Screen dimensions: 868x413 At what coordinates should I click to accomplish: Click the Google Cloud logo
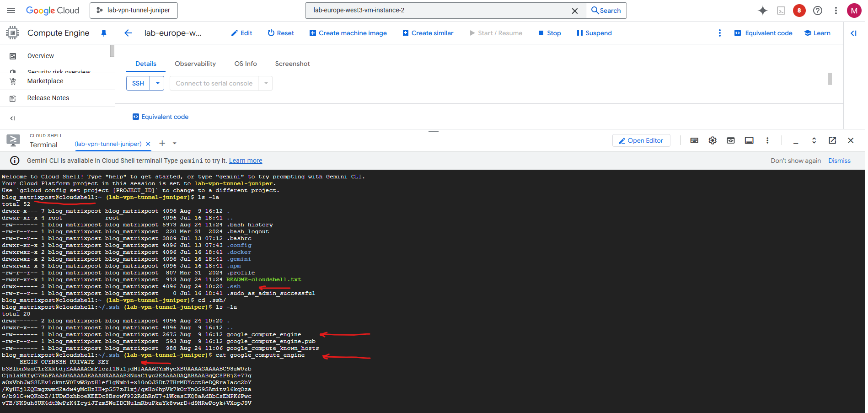53,11
